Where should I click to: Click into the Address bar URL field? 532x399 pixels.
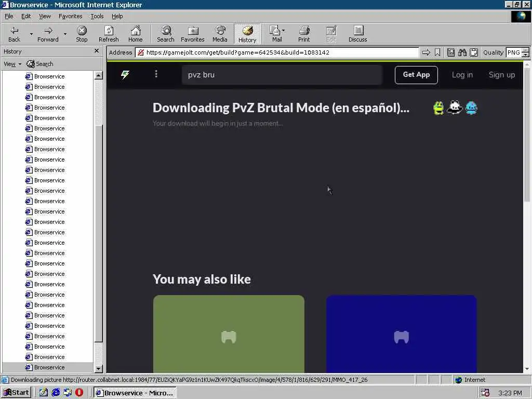277,52
